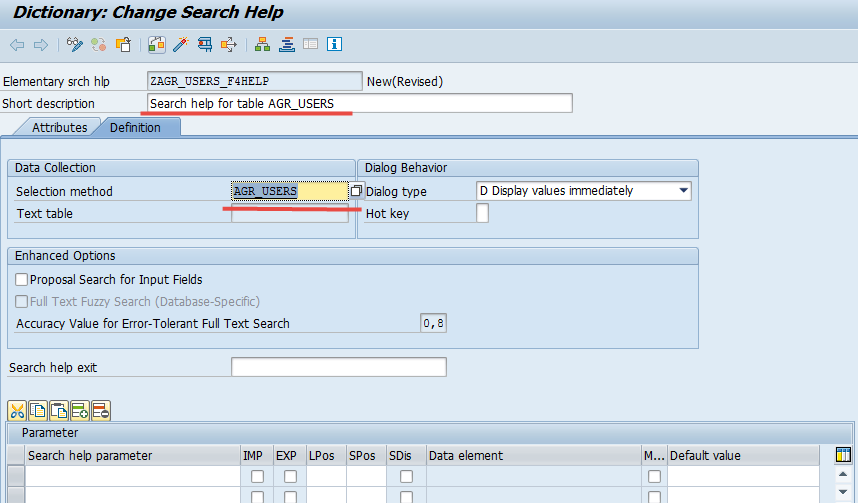This screenshot has height=503, width=858.
Task: Click the back arrow toolbar icon
Action: (17, 45)
